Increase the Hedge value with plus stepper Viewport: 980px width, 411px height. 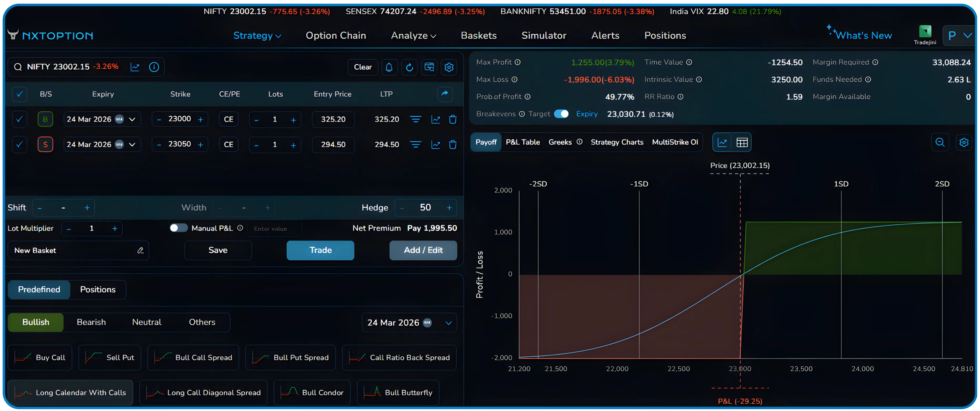point(449,208)
